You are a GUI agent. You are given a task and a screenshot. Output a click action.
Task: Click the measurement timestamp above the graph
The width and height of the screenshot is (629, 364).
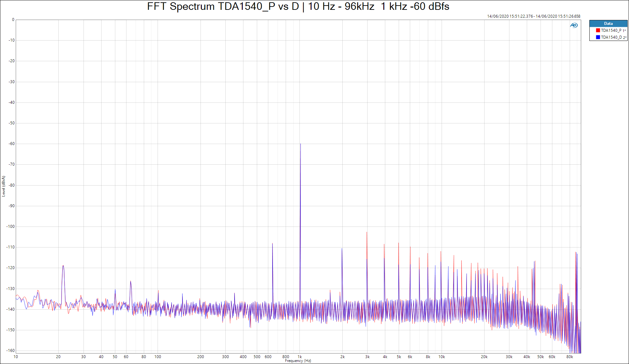533,16
